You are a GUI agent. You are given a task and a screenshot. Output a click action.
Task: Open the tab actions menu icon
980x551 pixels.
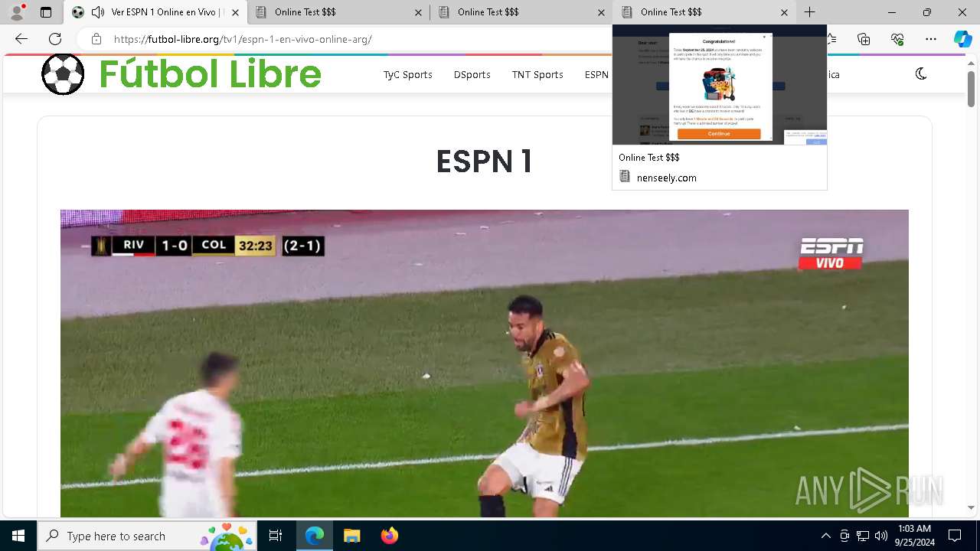click(x=46, y=12)
